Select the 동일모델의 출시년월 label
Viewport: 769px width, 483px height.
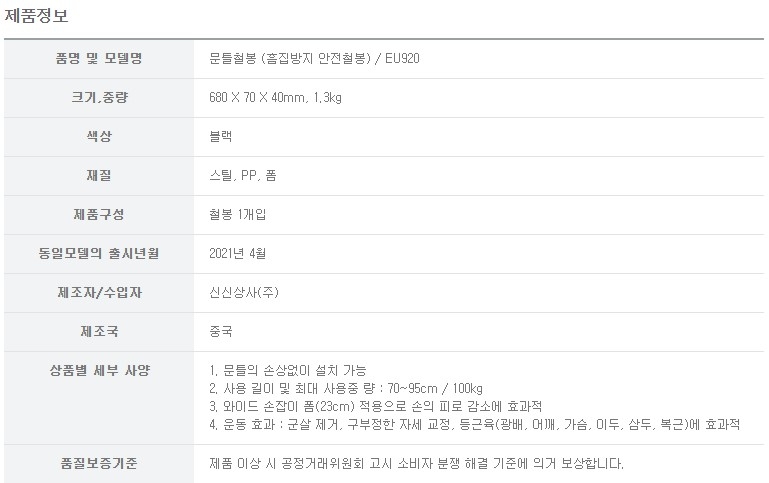pyautogui.click(x=98, y=253)
